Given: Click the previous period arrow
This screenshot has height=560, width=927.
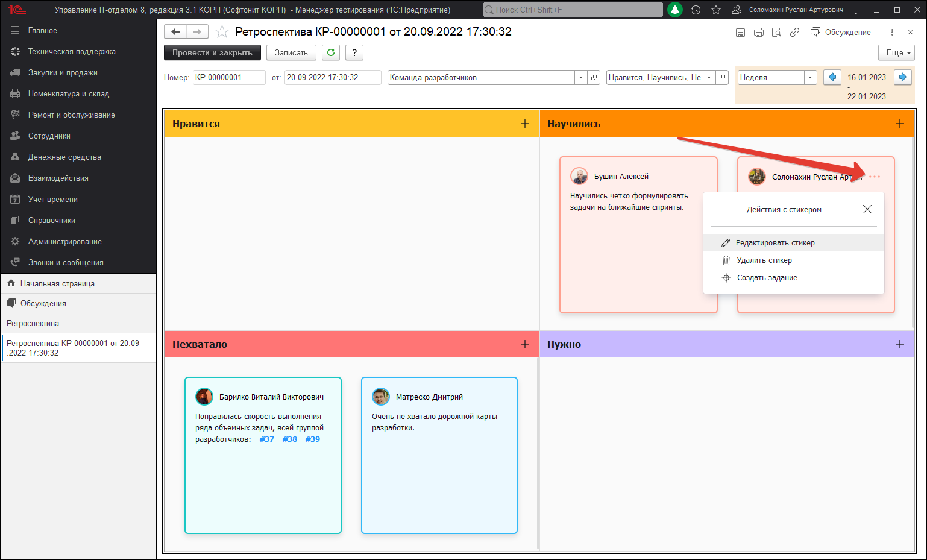Looking at the screenshot, I should (832, 77).
